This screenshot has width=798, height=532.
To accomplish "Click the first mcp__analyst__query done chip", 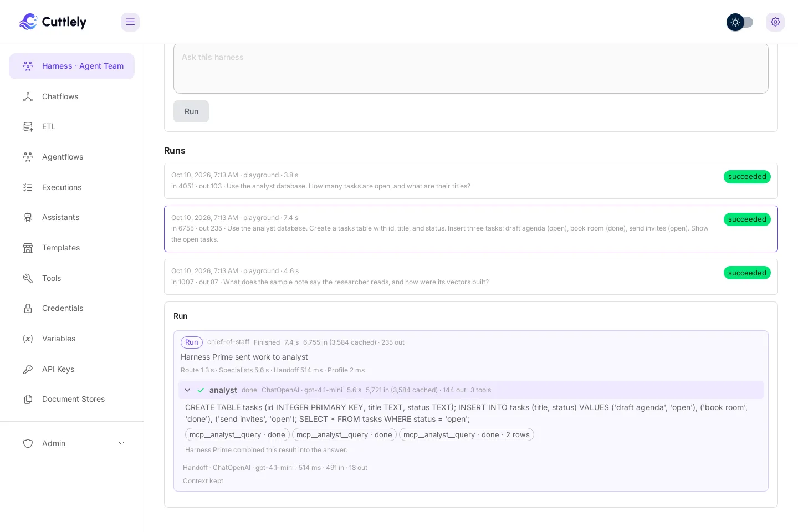I will click(237, 435).
